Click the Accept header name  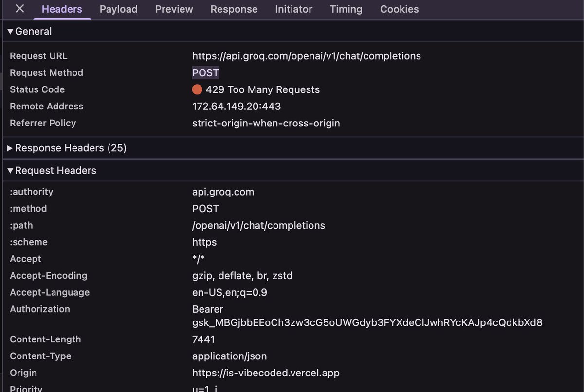click(25, 259)
